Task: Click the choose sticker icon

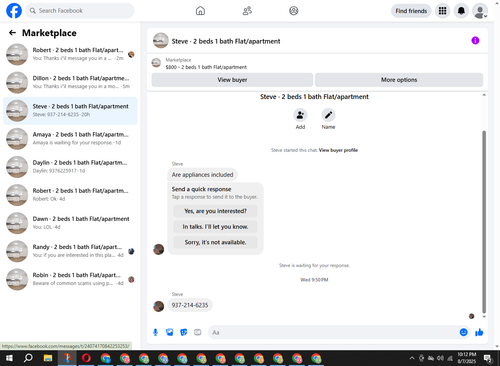Action: point(184,332)
